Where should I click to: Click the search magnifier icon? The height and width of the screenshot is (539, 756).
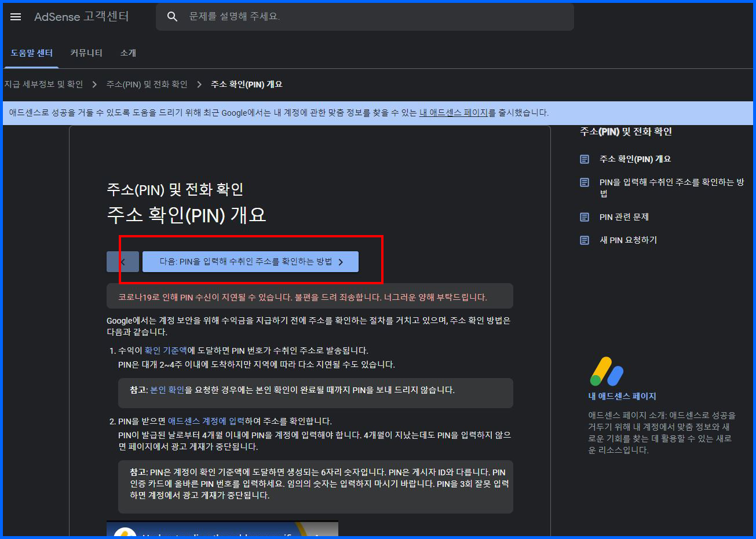point(172,17)
